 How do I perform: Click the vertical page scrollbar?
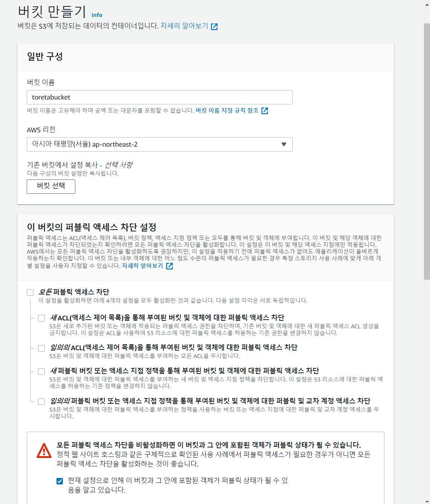pyautogui.click(x=427, y=151)
